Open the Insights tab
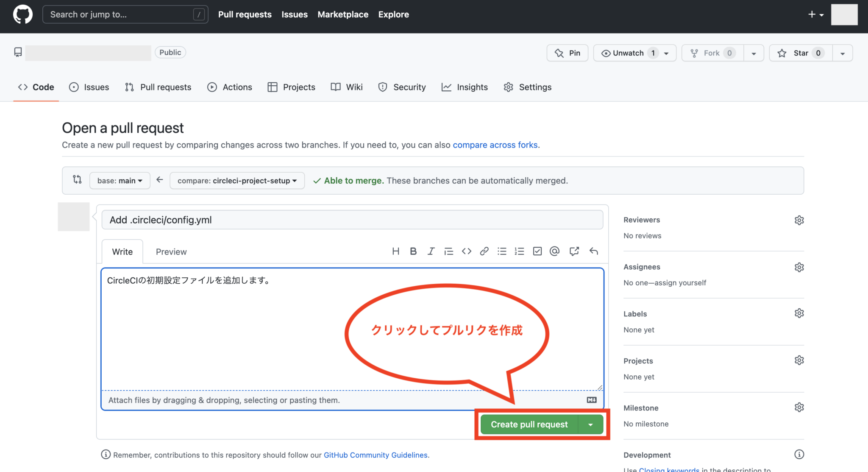The width and height of the screenshot is (868, 472). (x=465, y=87)
